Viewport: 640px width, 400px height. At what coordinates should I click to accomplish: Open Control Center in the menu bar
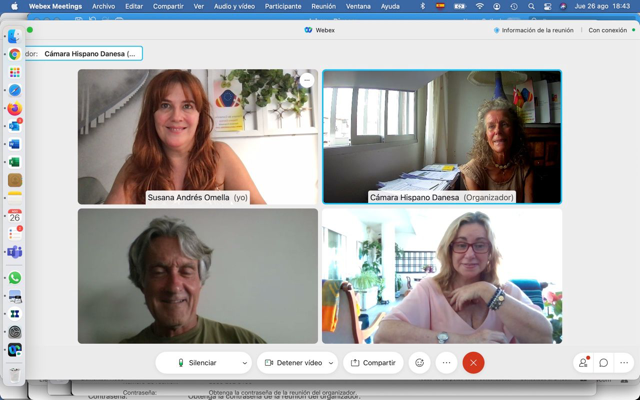coord(547,6)
